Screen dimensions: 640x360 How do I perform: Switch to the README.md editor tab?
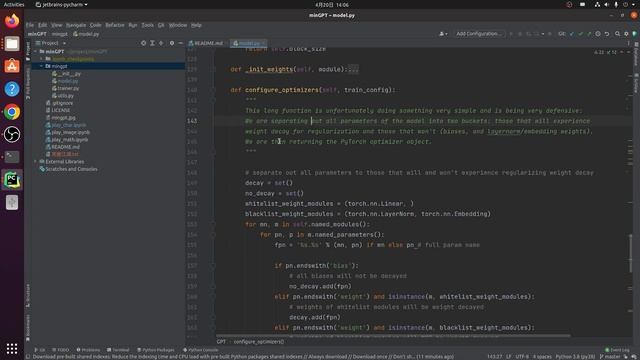(x=206, y=43)
